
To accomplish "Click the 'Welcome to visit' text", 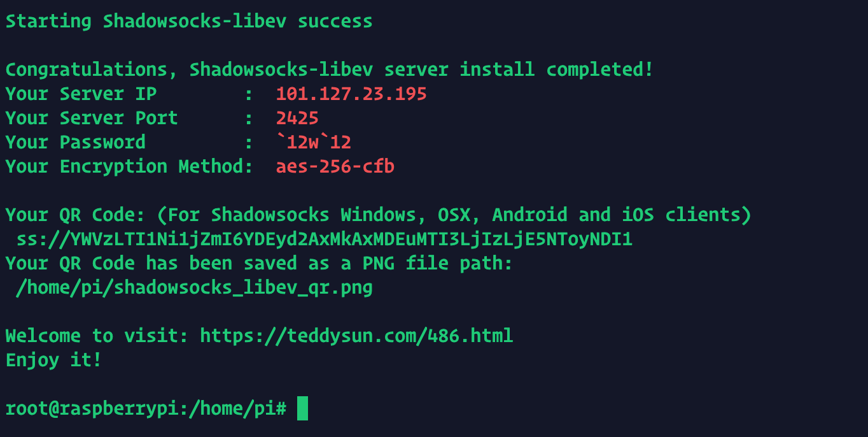I will pos(97,336).
